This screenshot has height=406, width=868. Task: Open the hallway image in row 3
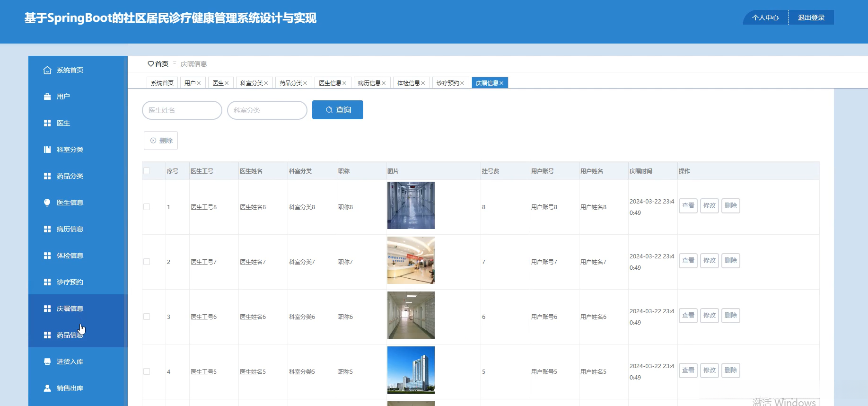(x=411, y=315)
